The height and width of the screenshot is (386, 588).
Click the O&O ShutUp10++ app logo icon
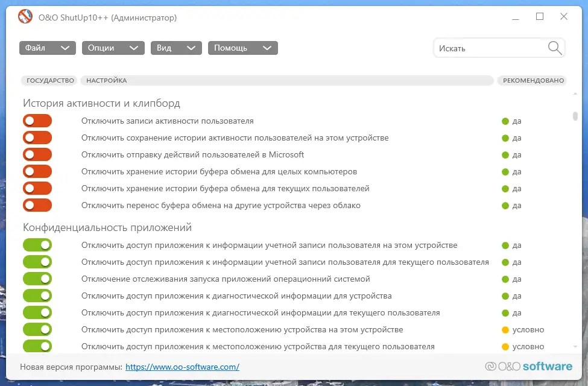click(x=25, y=16)
